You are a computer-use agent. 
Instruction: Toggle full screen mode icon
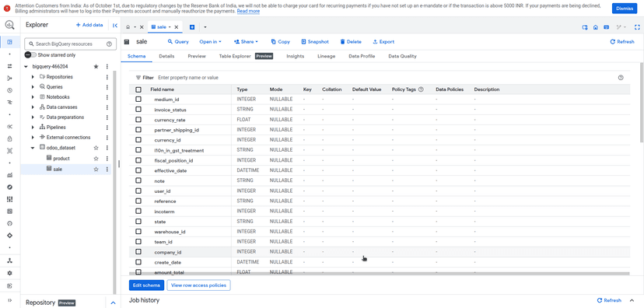tap(637, 27)
